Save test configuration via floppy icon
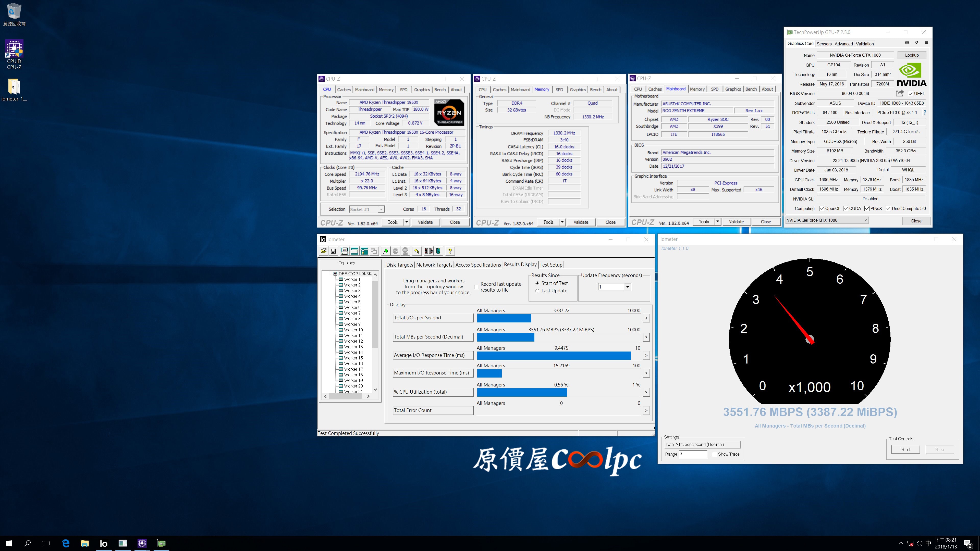Viewport: 980px width, 551px height. point(333,251)
